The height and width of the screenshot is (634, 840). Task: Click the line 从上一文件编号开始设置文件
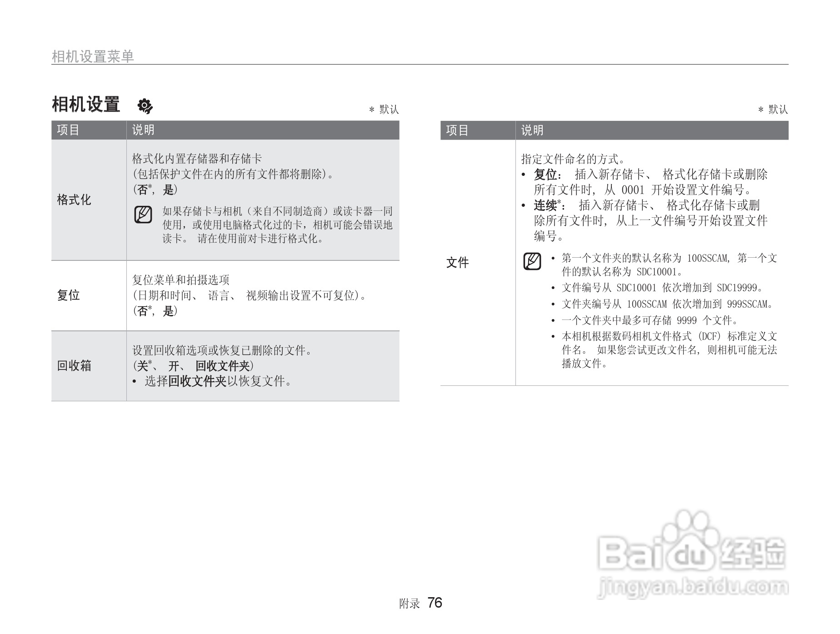point(692,221)
